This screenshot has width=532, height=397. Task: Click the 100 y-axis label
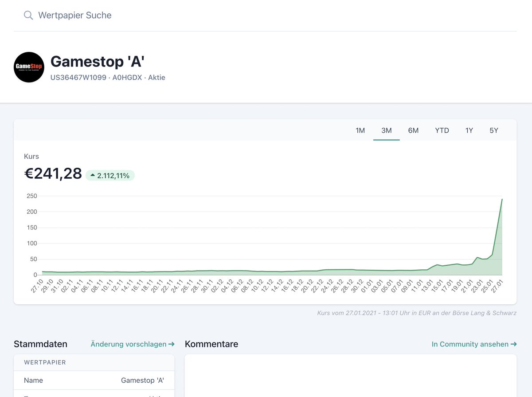(32, 244)
